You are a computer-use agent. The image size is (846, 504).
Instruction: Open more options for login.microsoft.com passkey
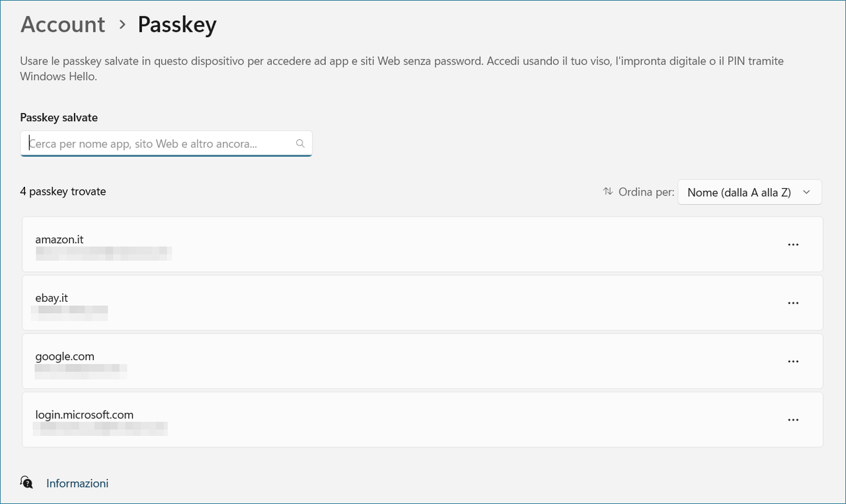click(793, 419)
